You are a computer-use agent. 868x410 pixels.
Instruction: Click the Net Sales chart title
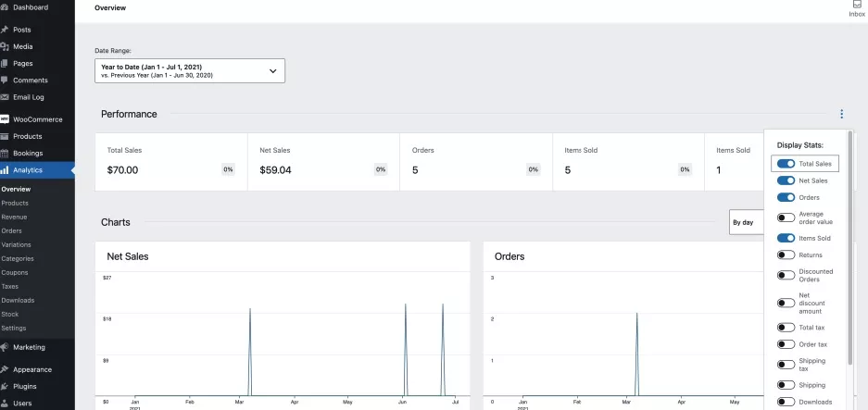(x=127, y=256)
